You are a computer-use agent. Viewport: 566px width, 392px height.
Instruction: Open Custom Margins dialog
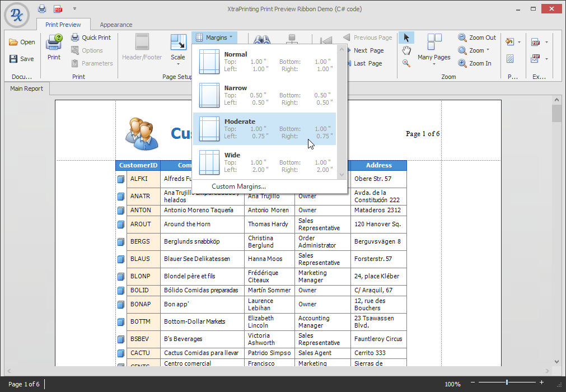click(x=238, y=186)
